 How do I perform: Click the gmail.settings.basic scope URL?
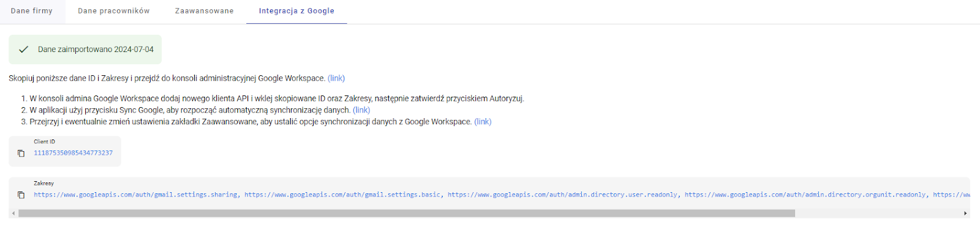342,195
